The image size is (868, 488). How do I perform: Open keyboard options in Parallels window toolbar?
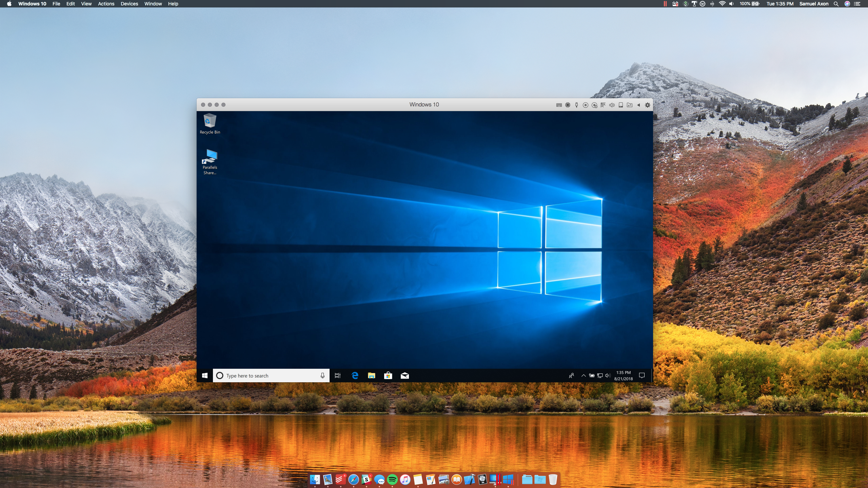[559, 105]
